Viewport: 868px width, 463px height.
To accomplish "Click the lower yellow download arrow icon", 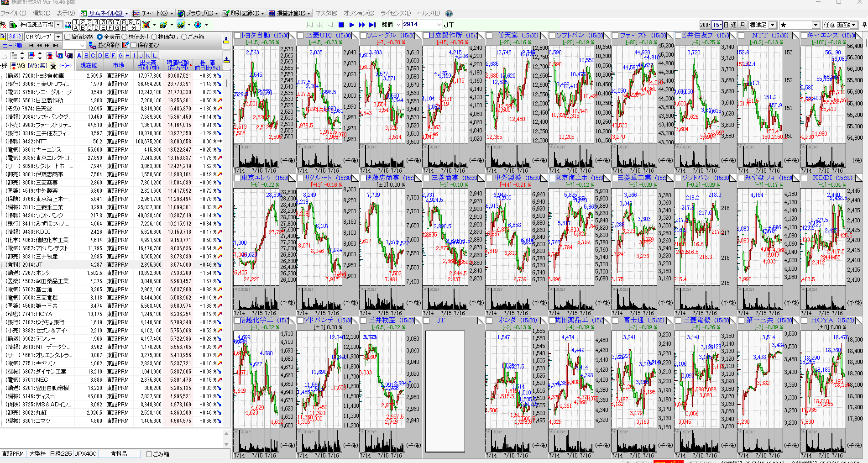I will point(226,60).
